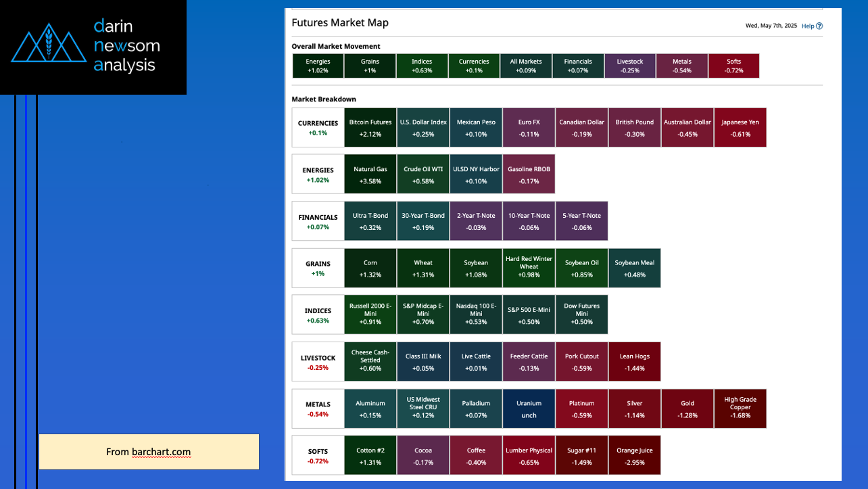Click the High Grade Copper tile
This screenshot has height=489, width=868.
[740, 409]
